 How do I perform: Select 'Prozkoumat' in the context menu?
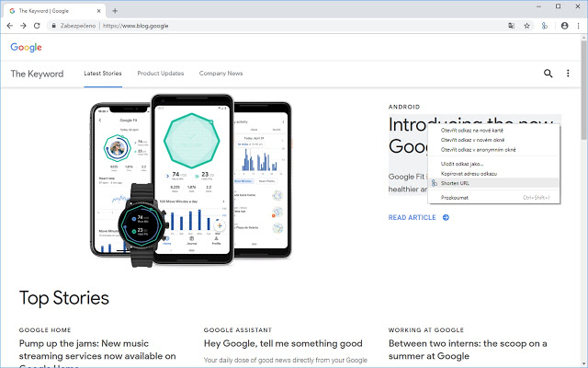click(x=494, y=198)
